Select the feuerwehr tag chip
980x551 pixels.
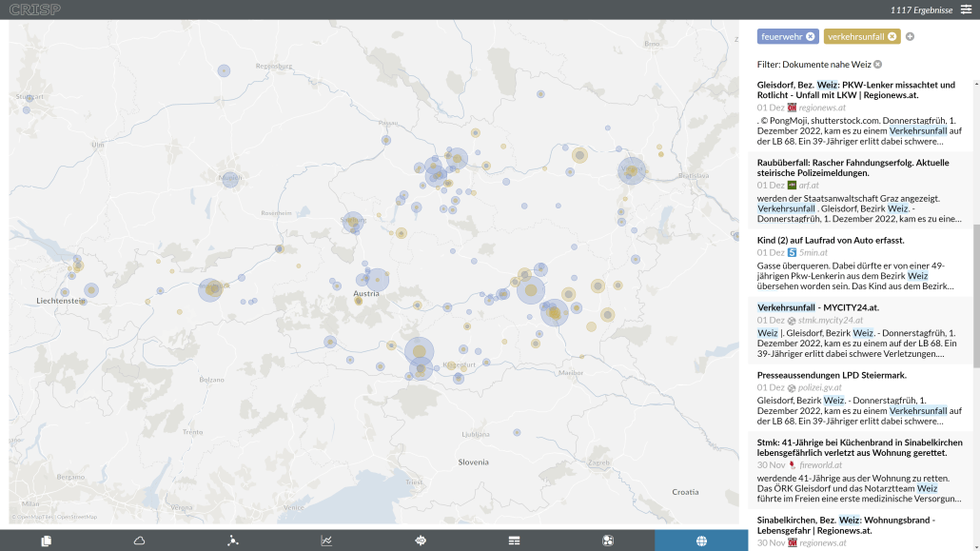(x=781, y=37)
